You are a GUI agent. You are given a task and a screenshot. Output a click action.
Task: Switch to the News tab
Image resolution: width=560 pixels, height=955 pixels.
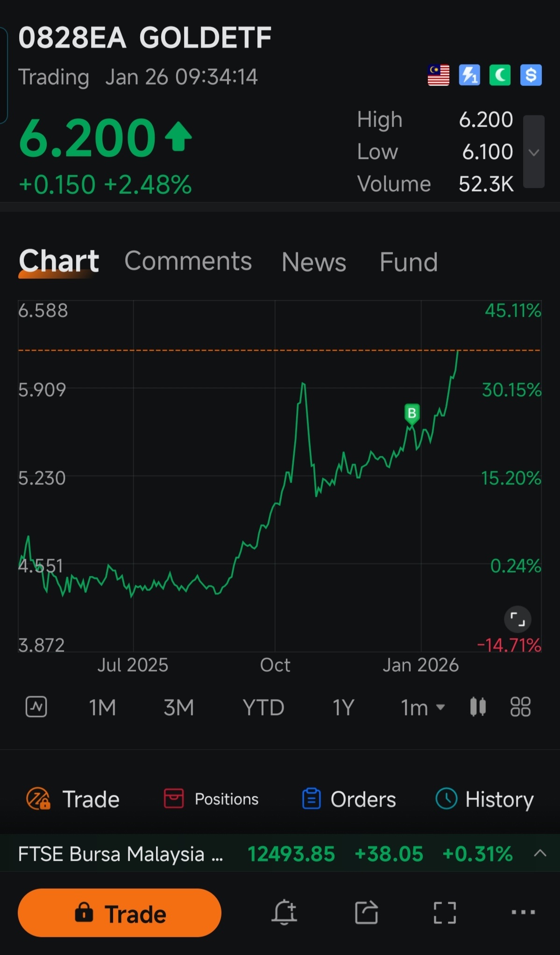point(314,262)
